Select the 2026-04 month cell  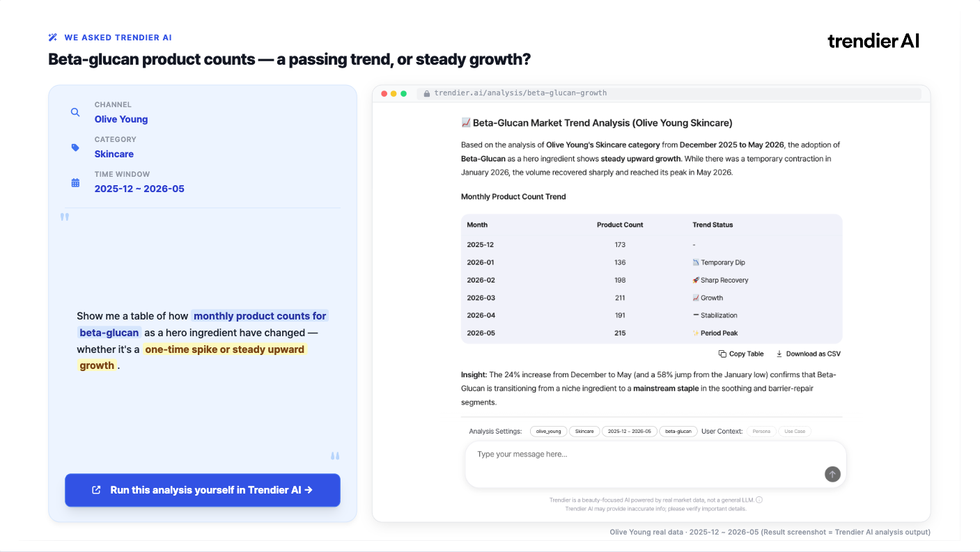pyautogui.click(x=480, y=315)
